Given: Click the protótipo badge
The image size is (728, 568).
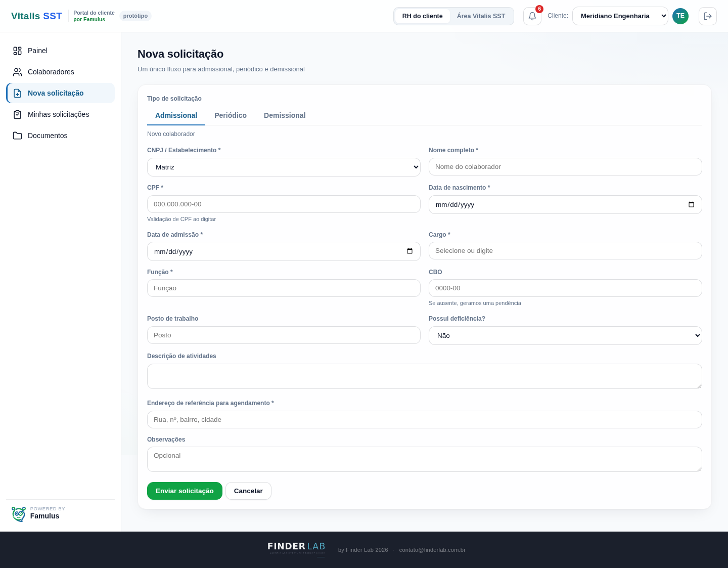Looking at the screenshot, I should click(x=135, y=16).
